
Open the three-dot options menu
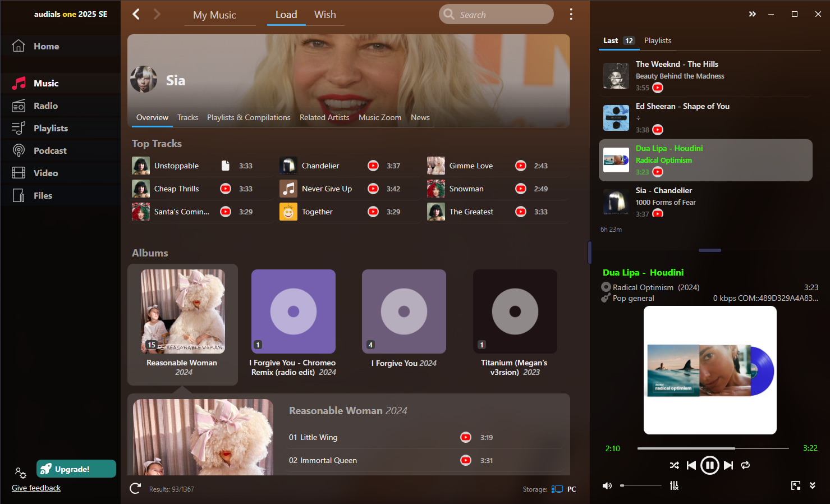coord(571,14)
